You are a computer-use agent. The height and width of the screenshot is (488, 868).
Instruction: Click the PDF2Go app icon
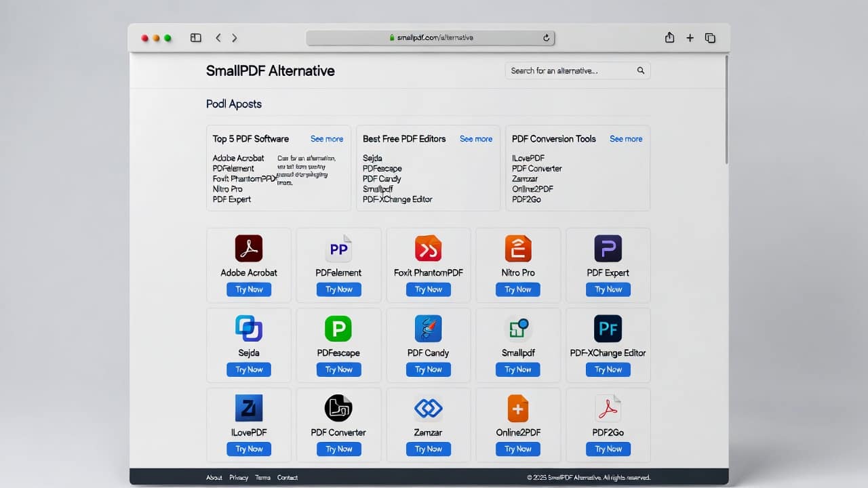click(608, 408)
